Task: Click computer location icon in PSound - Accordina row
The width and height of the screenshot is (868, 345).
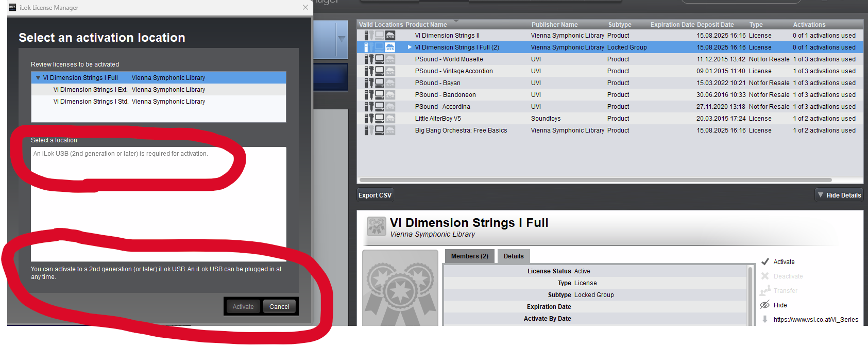Action: [380, 107]
